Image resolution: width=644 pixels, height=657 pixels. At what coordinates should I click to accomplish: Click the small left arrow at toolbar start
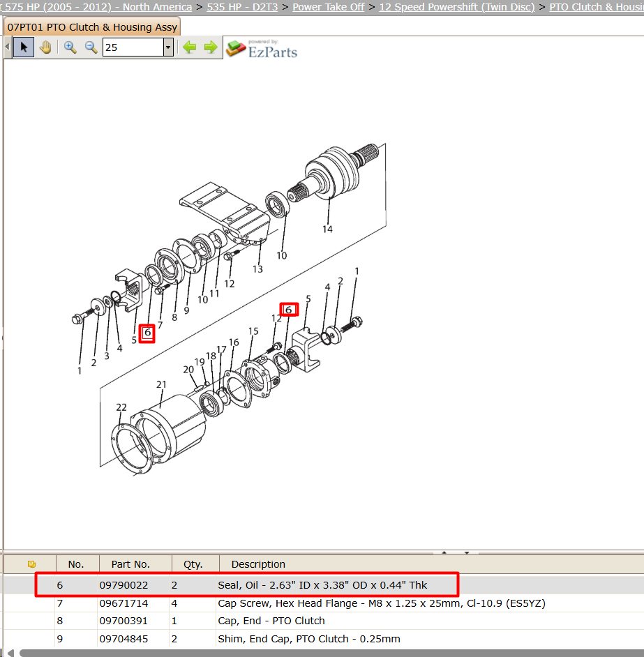pos(7,47)
